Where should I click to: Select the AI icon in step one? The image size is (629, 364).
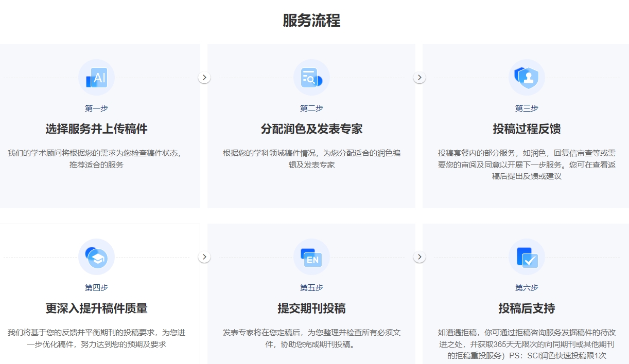click(96, 77)
